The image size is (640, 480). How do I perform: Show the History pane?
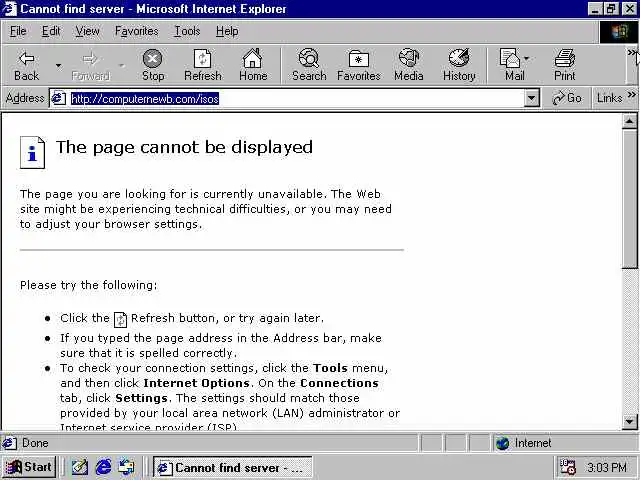459,65
